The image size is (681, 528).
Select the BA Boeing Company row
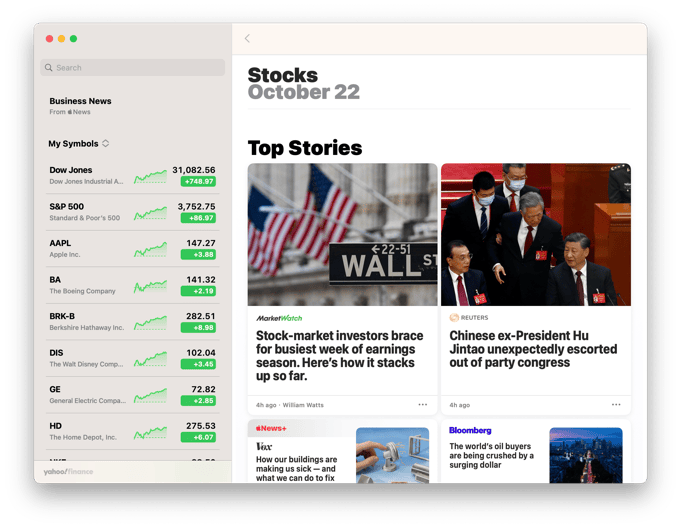[132, 285]
